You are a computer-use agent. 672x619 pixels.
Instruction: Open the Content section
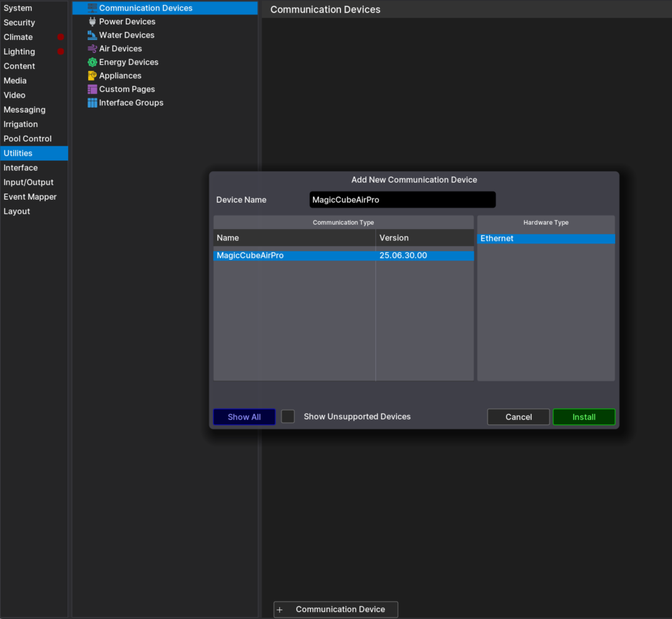pos(34,66)
